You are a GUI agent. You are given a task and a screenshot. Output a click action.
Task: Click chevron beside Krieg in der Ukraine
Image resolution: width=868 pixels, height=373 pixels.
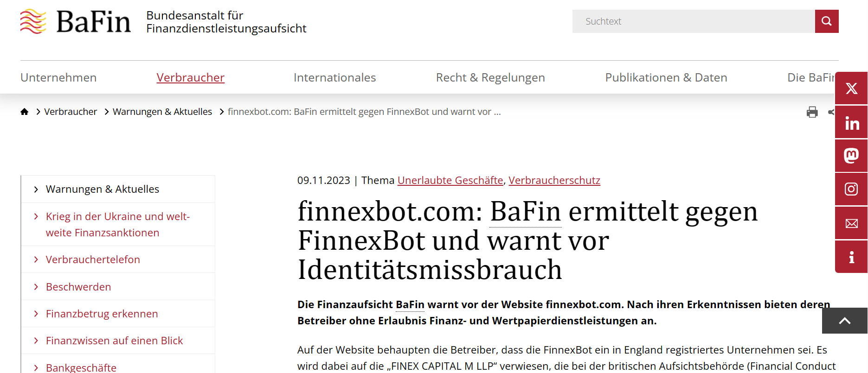click(36, 216)
